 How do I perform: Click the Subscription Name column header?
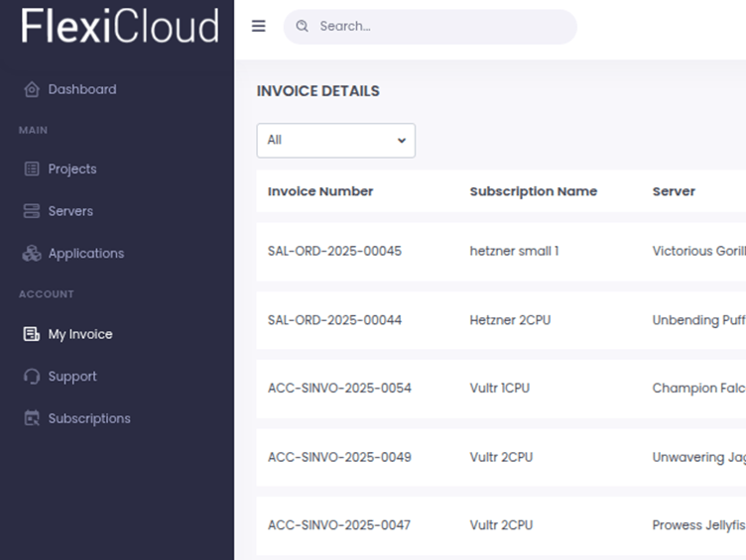[533, 191]
